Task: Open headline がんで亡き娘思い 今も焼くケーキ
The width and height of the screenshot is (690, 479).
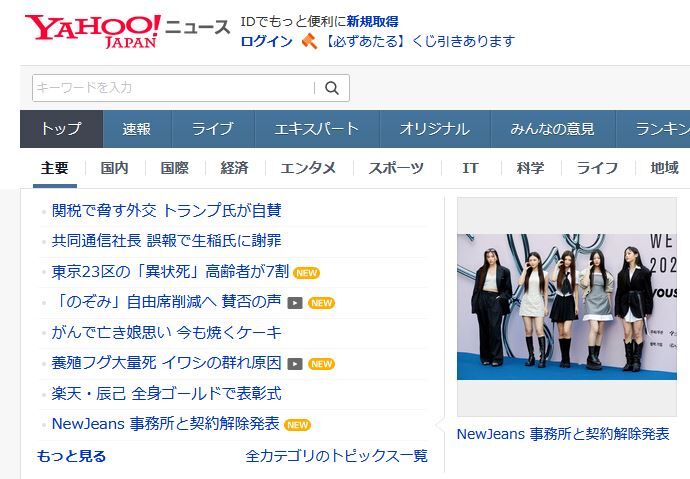Action: point(166,333)
